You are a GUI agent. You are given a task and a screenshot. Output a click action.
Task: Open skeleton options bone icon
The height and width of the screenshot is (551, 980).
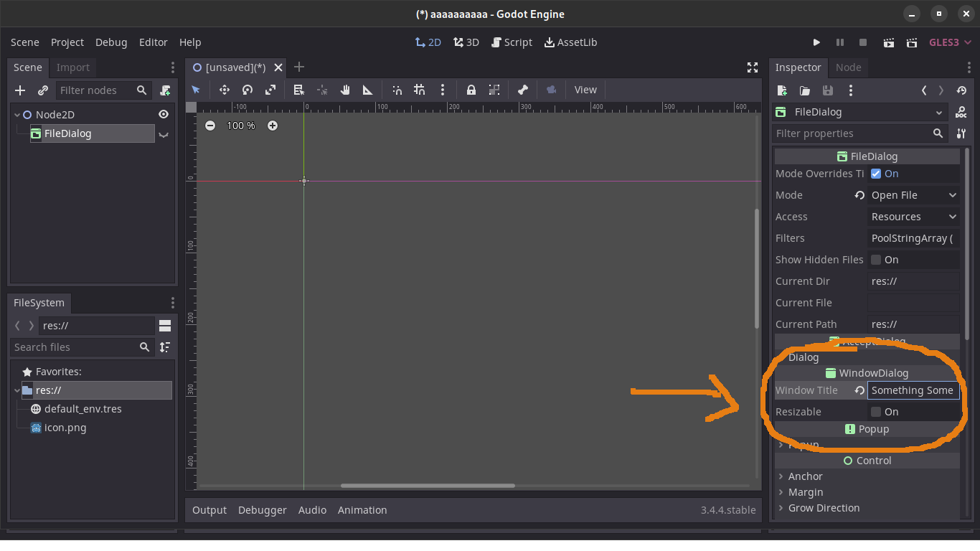(x=523, y=90)
